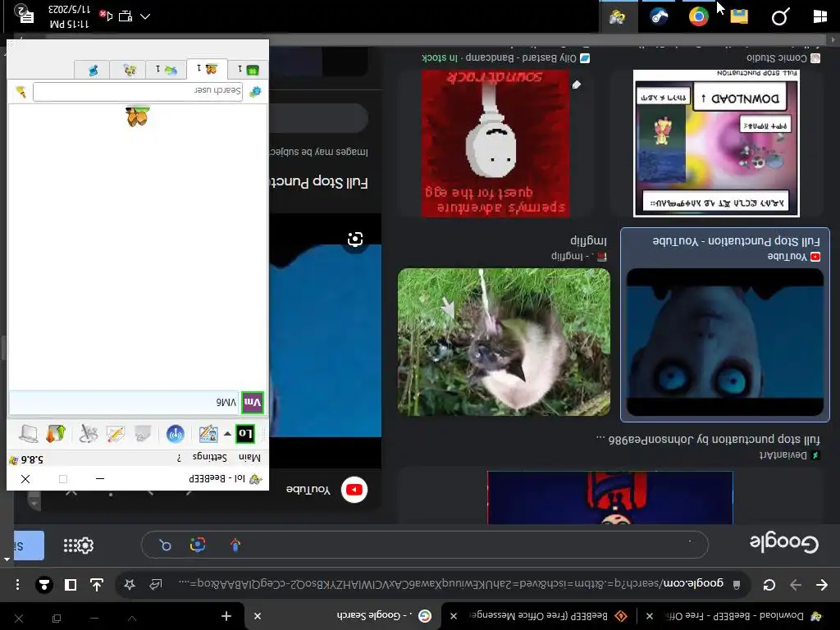Open the users tab with brown bee icon
The height and width of the screenshot is (630, 840).
pos(207,69)
